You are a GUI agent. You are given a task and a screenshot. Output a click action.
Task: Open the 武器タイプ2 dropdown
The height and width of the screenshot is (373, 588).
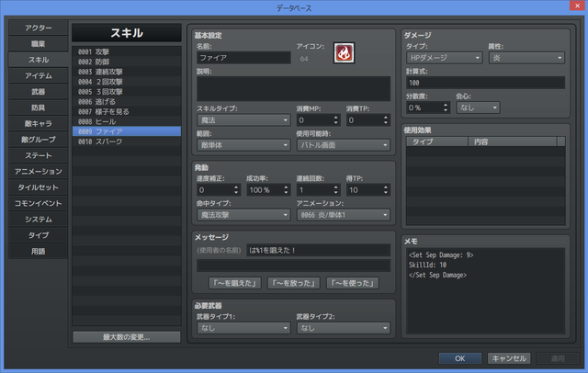point(343,328)
